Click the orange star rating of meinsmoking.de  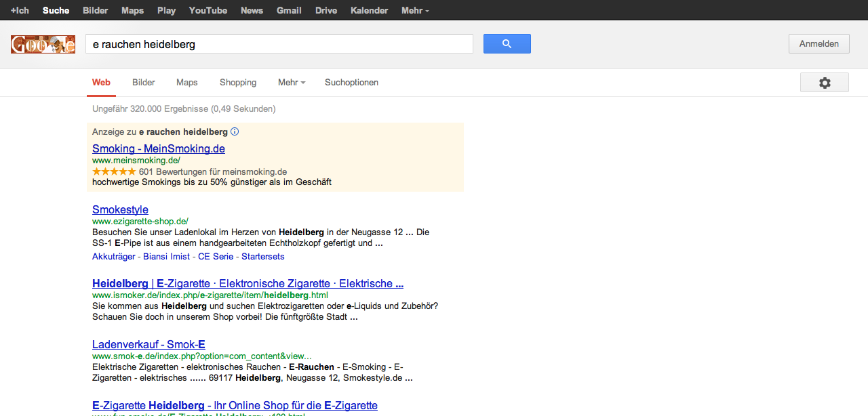pos(114,172)
